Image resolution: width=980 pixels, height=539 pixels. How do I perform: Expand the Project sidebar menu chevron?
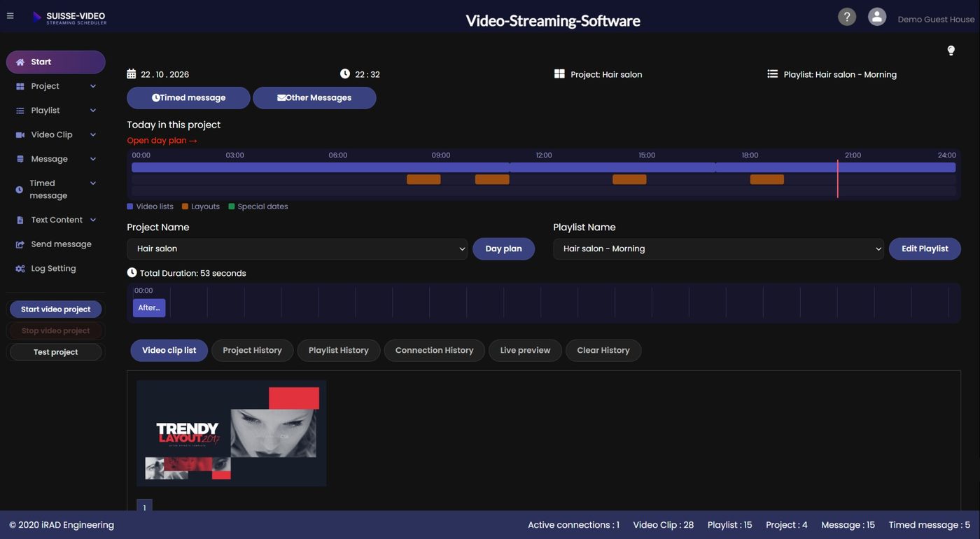tap(93, 86)
